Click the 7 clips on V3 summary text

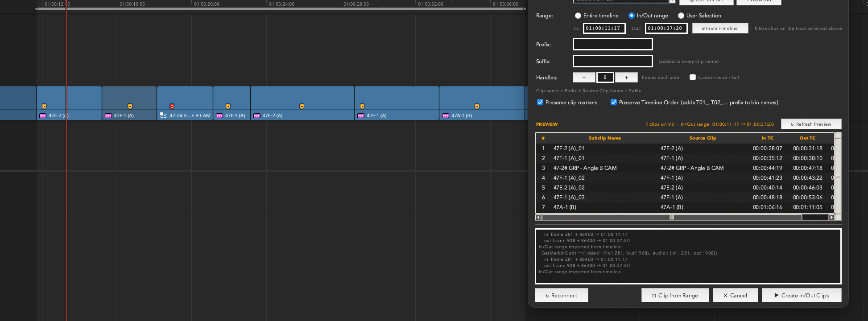(x=660, y=124)
